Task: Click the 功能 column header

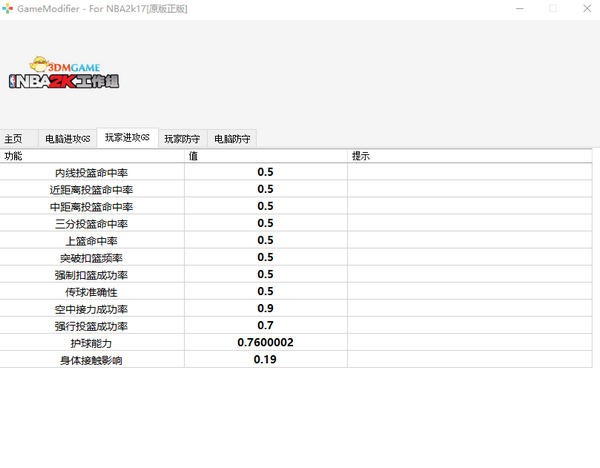Action: (92, 156)
